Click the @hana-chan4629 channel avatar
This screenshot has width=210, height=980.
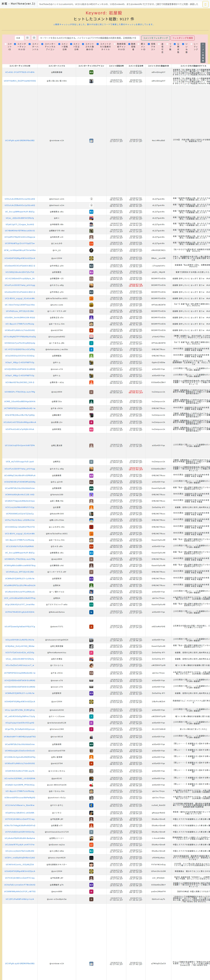91,858
